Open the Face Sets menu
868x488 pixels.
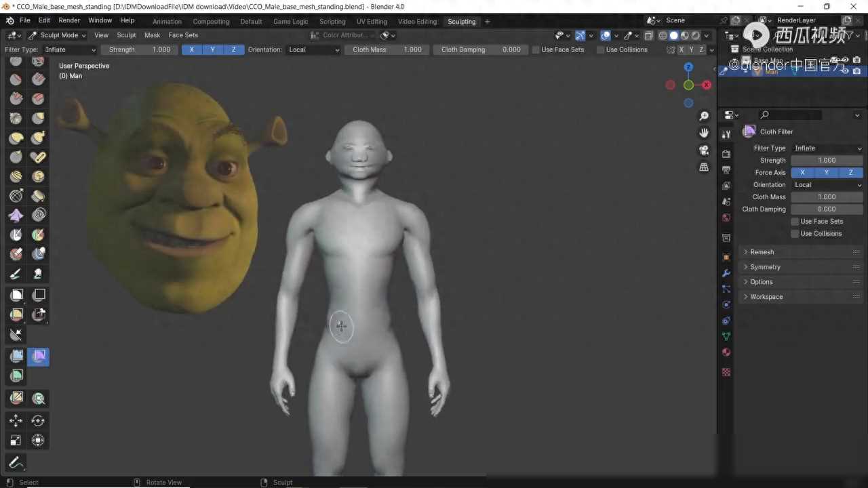(x=183, y=35)
